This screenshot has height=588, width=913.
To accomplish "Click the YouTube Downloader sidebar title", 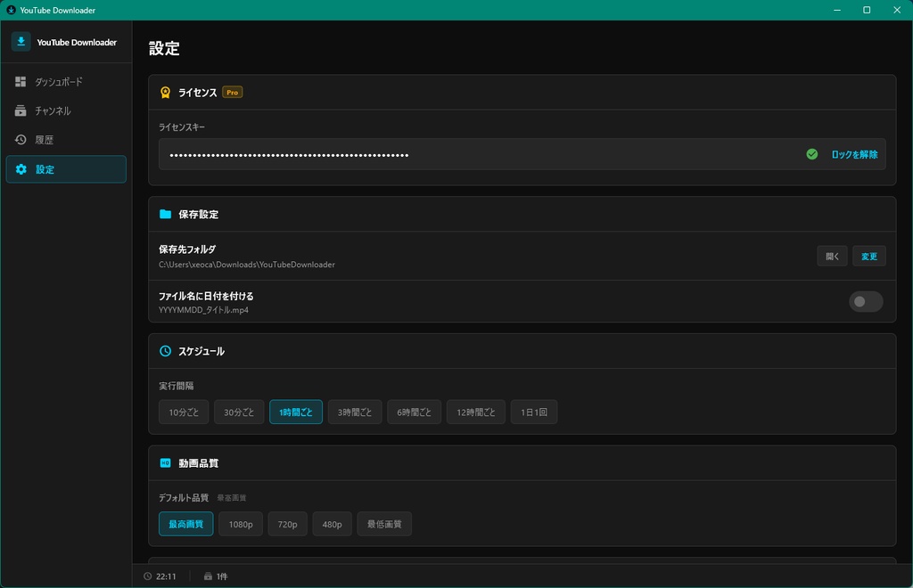I will (x=77, y=43).
